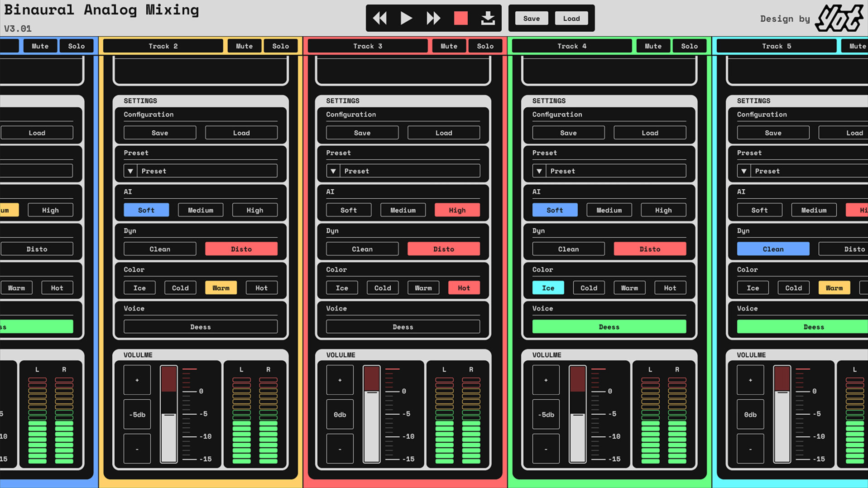The image size is (868, 488).
Task: Click Load in Track 3 Configuration
Action: coord(443,133)
